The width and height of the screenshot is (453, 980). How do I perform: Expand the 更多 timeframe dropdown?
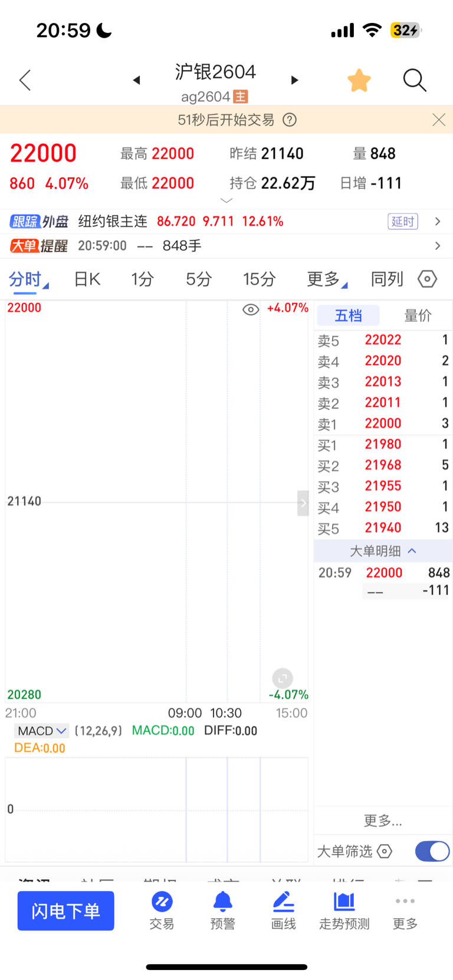pos(327,279)
